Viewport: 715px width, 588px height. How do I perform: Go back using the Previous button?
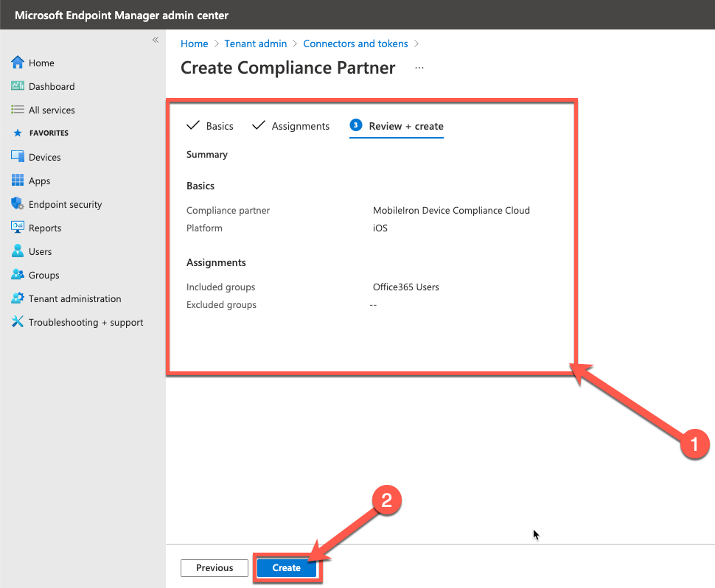click(x=214, y=567)
